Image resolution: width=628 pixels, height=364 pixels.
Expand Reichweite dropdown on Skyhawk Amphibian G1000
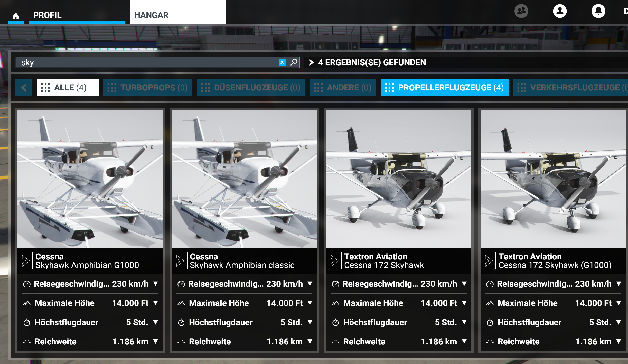click(155, 341)
